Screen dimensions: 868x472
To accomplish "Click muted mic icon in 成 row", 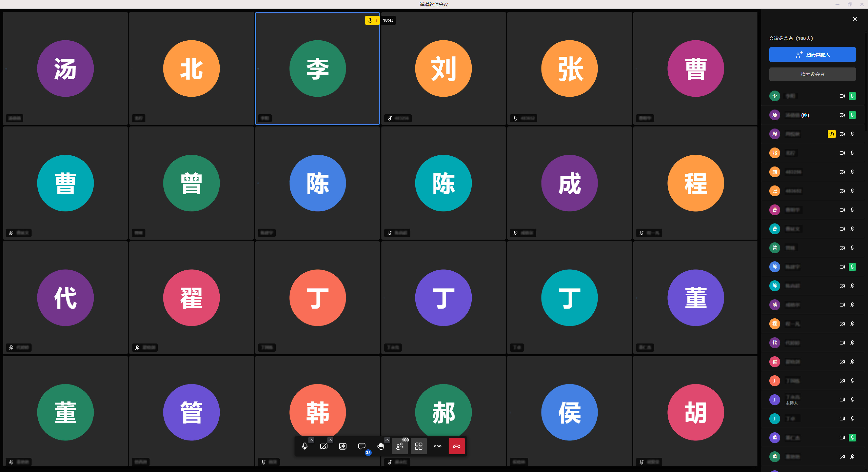I will click(x=852, y=305).
